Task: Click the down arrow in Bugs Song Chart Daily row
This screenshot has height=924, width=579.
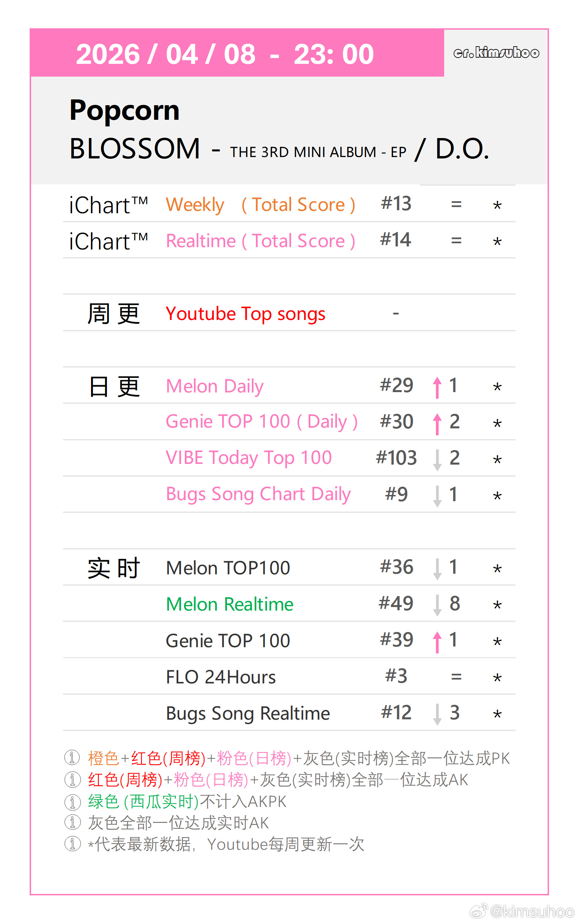Action: point(437,496)
